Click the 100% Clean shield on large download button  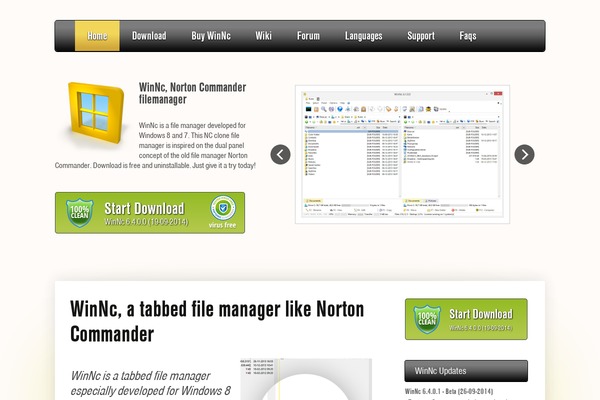click(x=80, y=212)
